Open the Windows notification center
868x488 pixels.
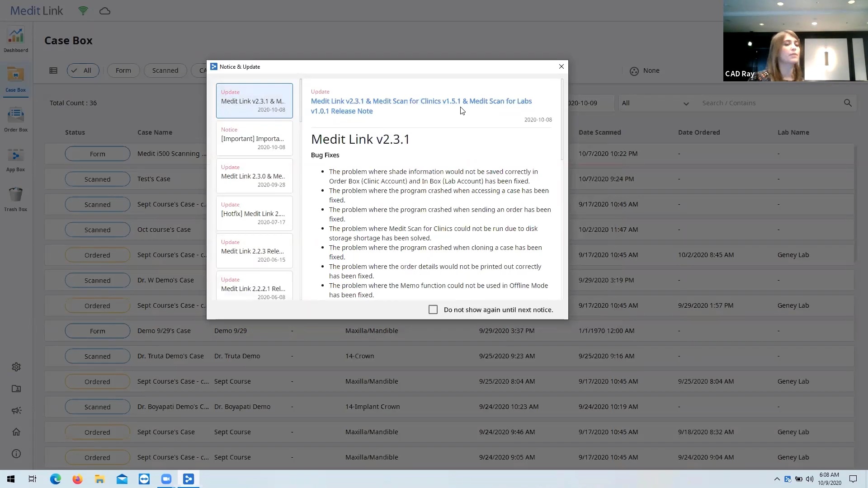(853, 479)
